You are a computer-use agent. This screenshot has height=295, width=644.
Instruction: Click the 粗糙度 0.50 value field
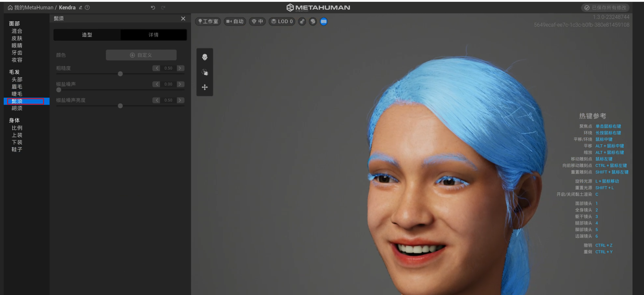point(168,68)
